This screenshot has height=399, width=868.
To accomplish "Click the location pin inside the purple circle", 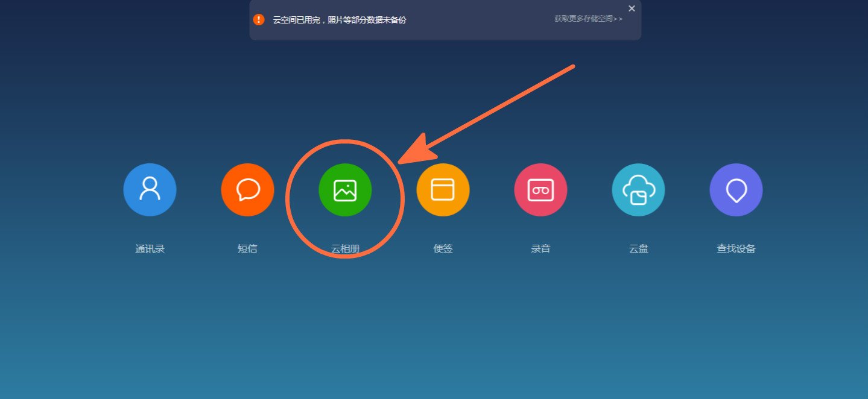I will point(736,189).
